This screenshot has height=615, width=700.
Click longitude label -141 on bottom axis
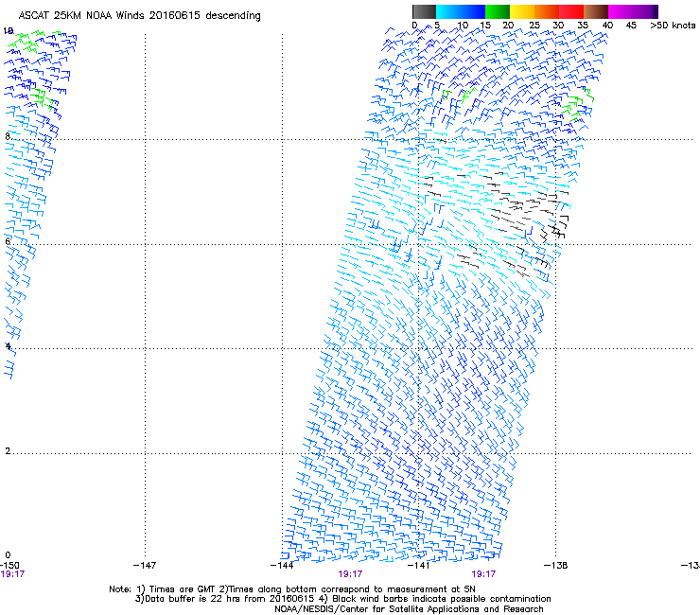[419, 566]
